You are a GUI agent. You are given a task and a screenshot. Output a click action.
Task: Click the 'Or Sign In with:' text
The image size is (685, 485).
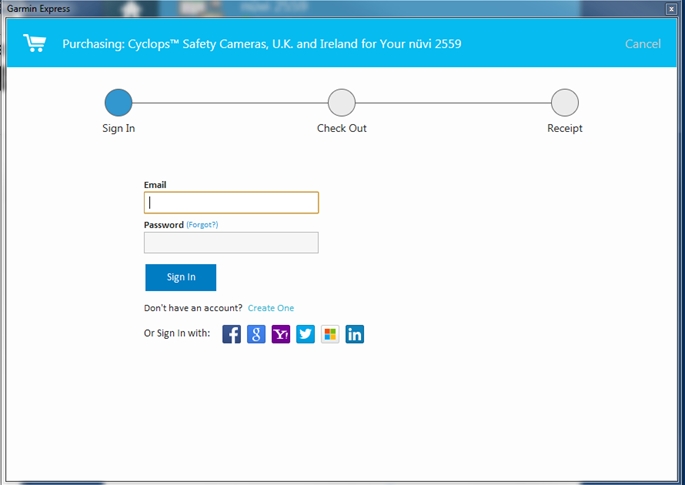[x=177, y=333]
